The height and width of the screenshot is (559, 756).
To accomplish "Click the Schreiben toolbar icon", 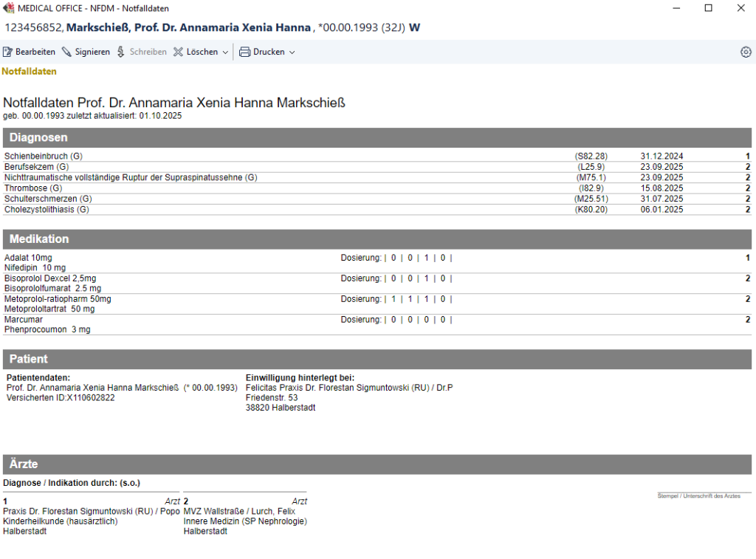I will coord(122,52).
